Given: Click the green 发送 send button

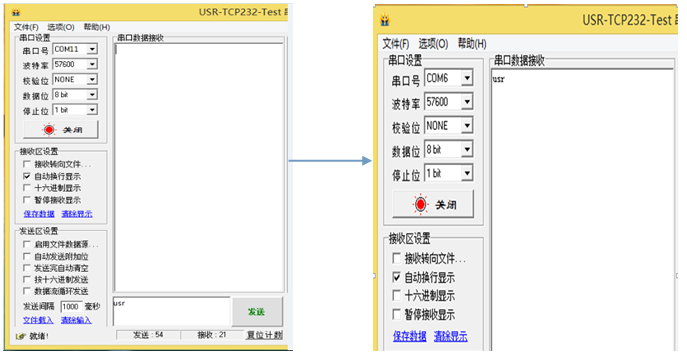Looking at the screenshot, I should 257,311.
